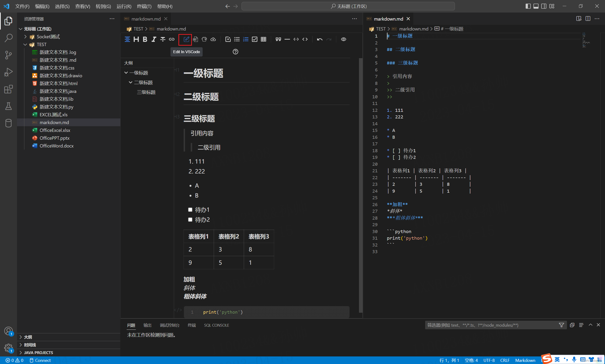Toggle primary sidebar layout button in the title bar
605x364 pixels.
click(x=528, y=6)
